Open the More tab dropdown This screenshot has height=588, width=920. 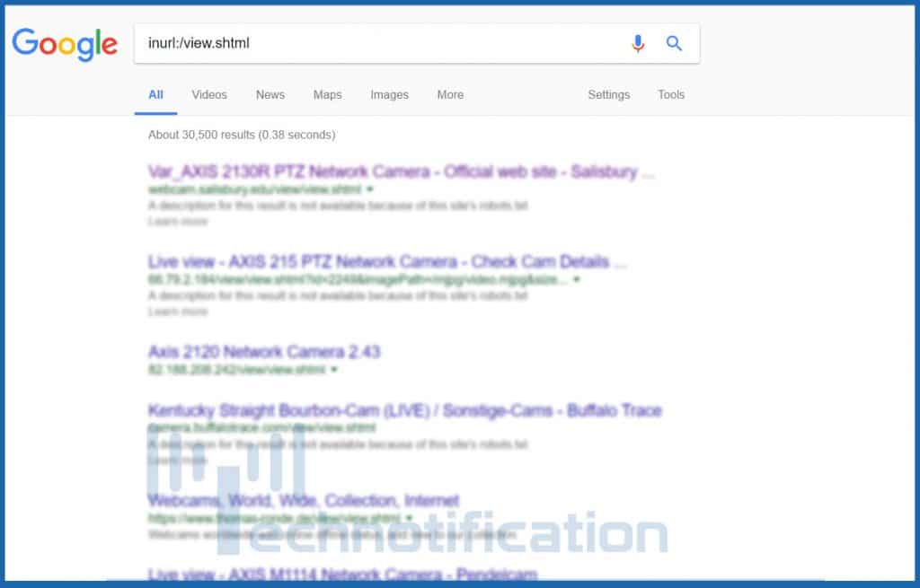pyautogui.click(x=450, y=94)
